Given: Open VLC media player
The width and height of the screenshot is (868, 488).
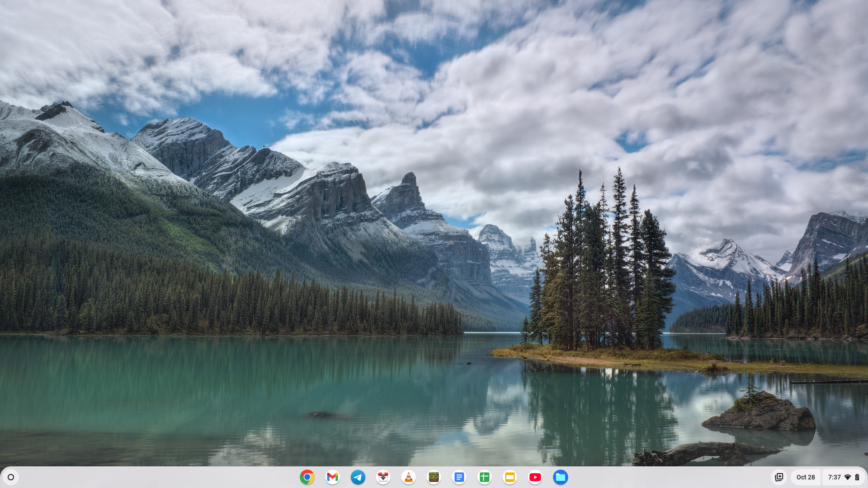Looking at the screenshot, I should [408, 477].
